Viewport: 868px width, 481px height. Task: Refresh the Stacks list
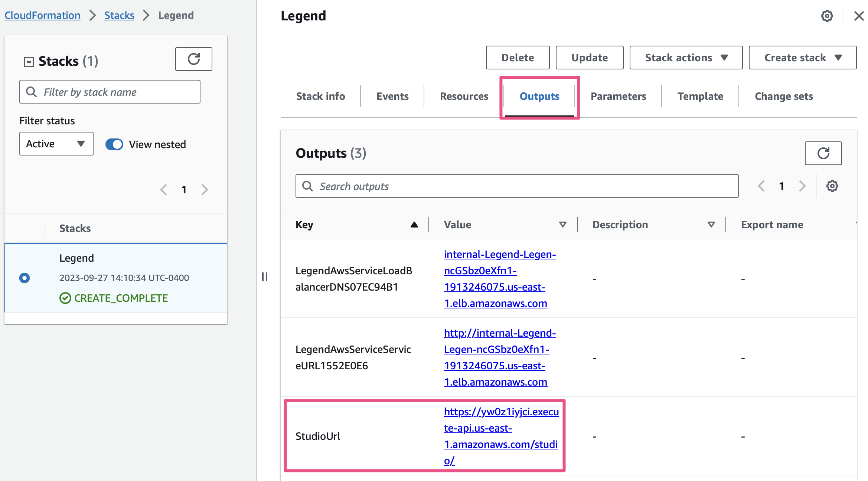193,59
